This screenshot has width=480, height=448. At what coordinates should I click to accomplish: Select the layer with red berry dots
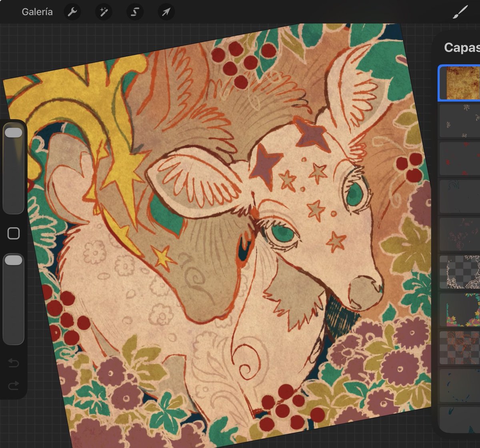tap(460, 158)
